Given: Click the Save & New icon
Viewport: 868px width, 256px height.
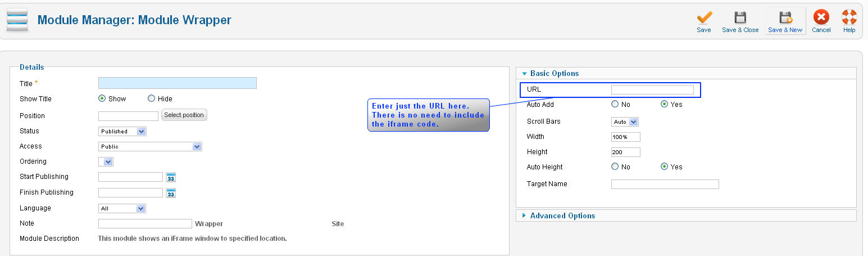Looking at the screenshot, I should pyautogui.click(x=785, y=17).
